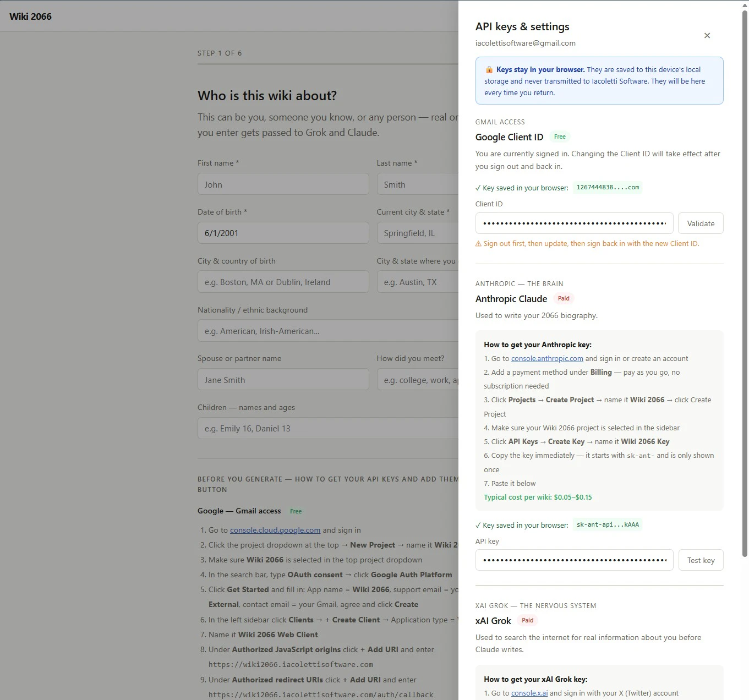Viewport: 749px width, 700px height.
Task: Open the console.cloud.google.com link
Action: pyautogui.click(x=275, y=530)
